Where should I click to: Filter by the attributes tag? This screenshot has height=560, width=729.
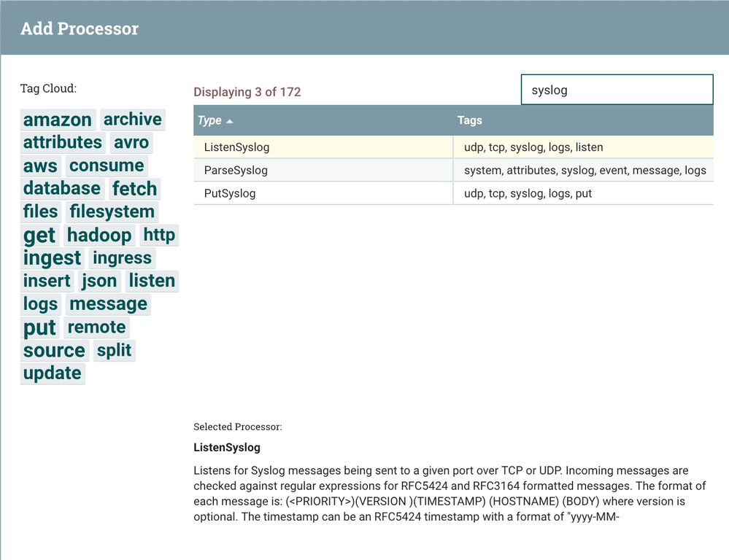click(62, 143)
